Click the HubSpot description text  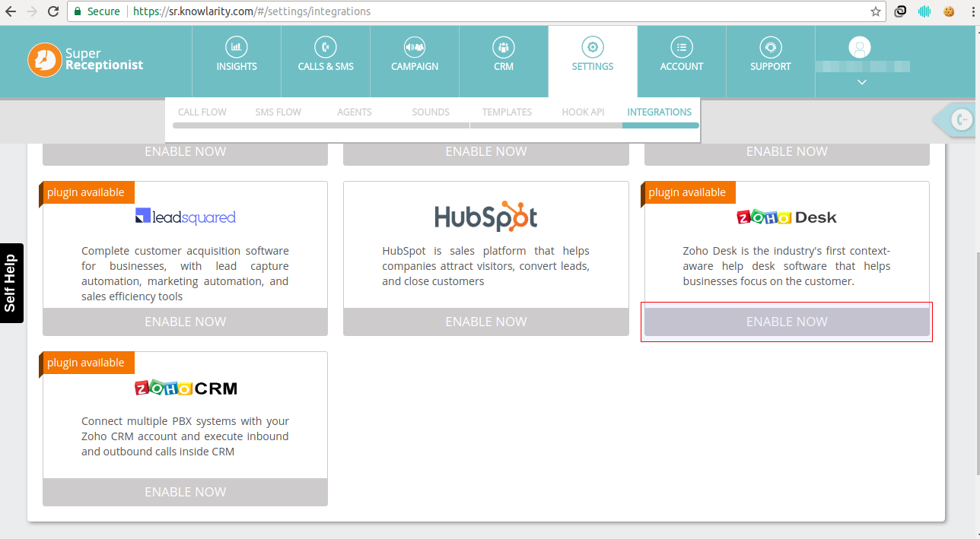click(486, 266)
